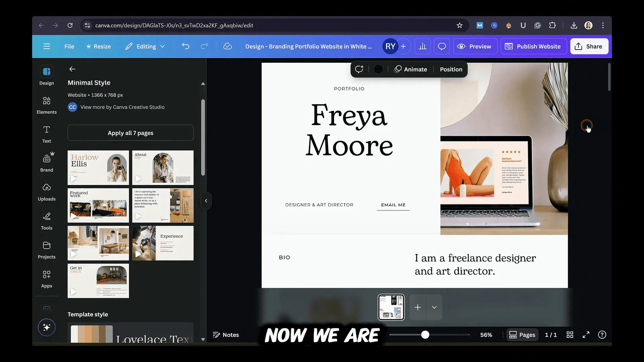Click the browser address bar URL
Viewport: 644px width, 362px height.
point(174,25)
